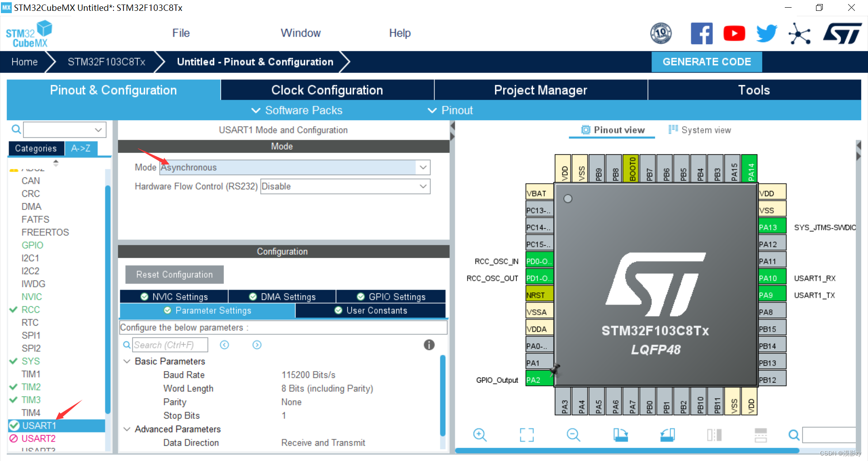The height and width of the screenshot is (461, 868).
Task: Click the info icon in Parameter Settings
Action: tap(429, 345)
